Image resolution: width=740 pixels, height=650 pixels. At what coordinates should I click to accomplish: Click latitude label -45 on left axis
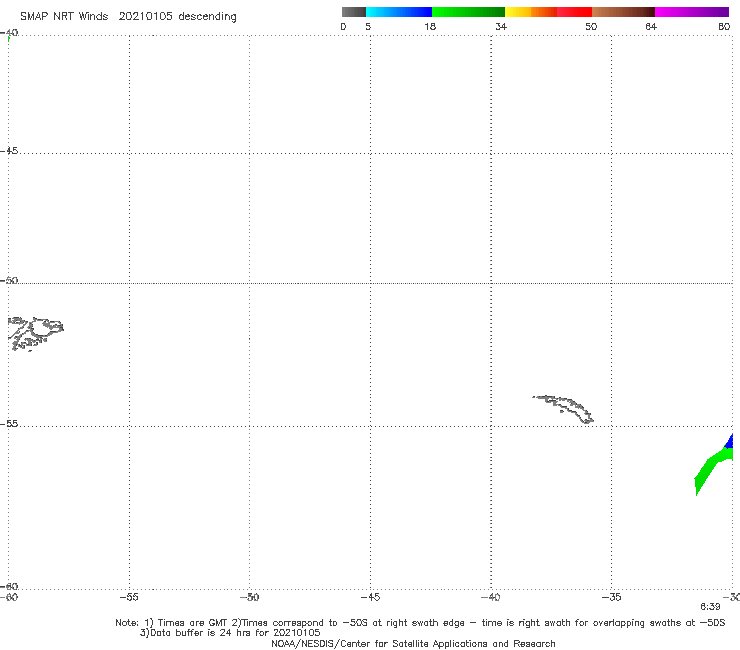(x=9, y=151)
